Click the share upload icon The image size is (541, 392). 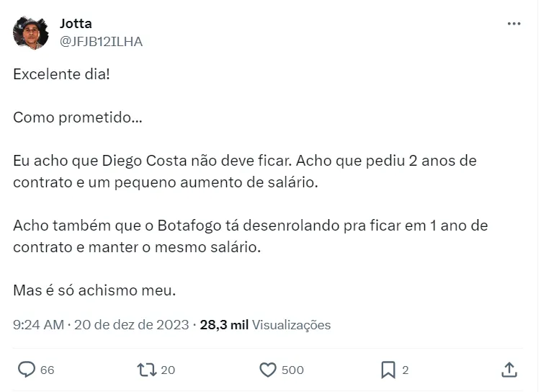[x=509, y=370]
